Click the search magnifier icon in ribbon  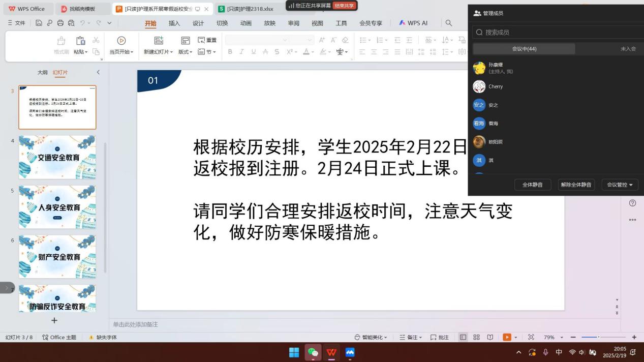[x=449, y=23]
